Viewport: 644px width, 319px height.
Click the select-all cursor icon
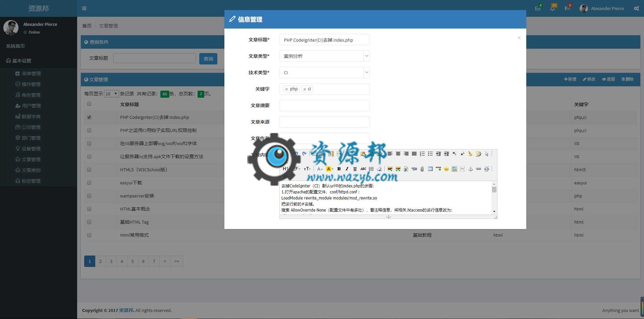[x=487, y=154]
